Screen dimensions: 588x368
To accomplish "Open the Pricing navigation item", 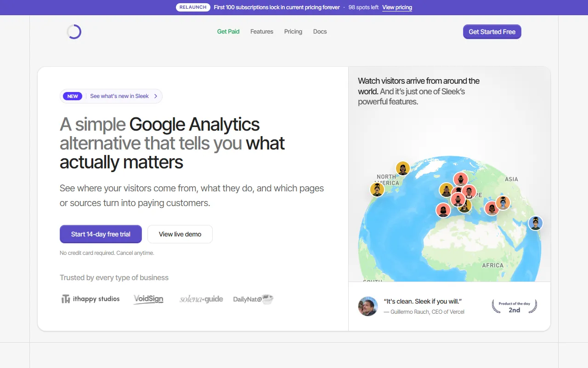I will (293, 32).
